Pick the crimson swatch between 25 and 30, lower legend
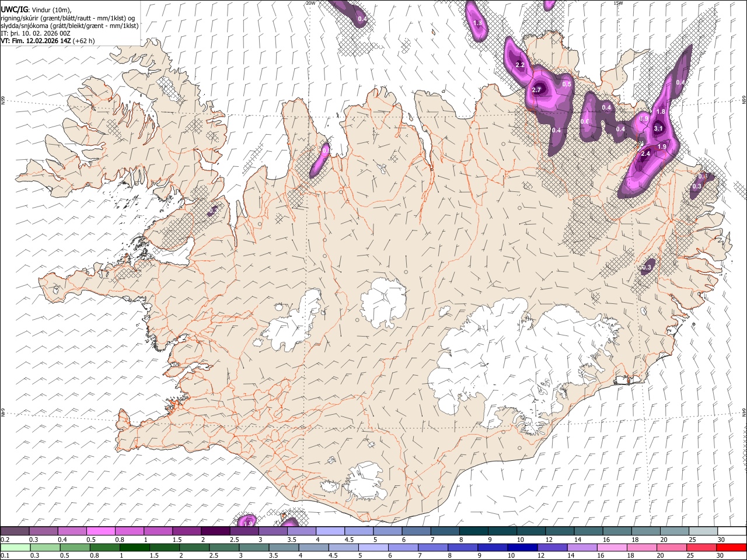 coord(701,547)
